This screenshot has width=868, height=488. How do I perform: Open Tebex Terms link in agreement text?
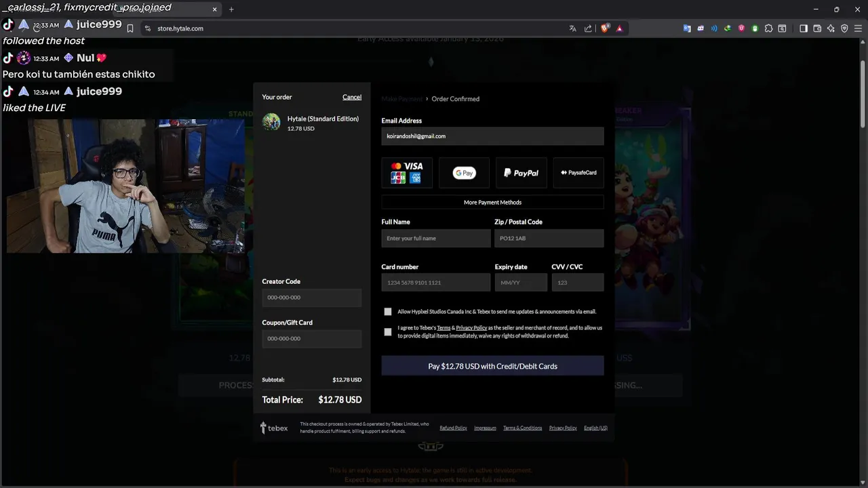click(x=443, y=328)
